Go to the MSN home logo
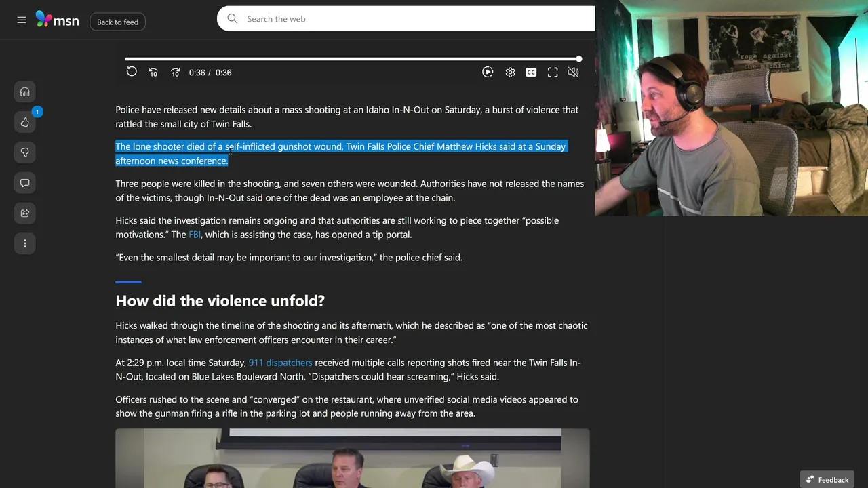Screen dimensions: 868x488 (x=57, y=20)
